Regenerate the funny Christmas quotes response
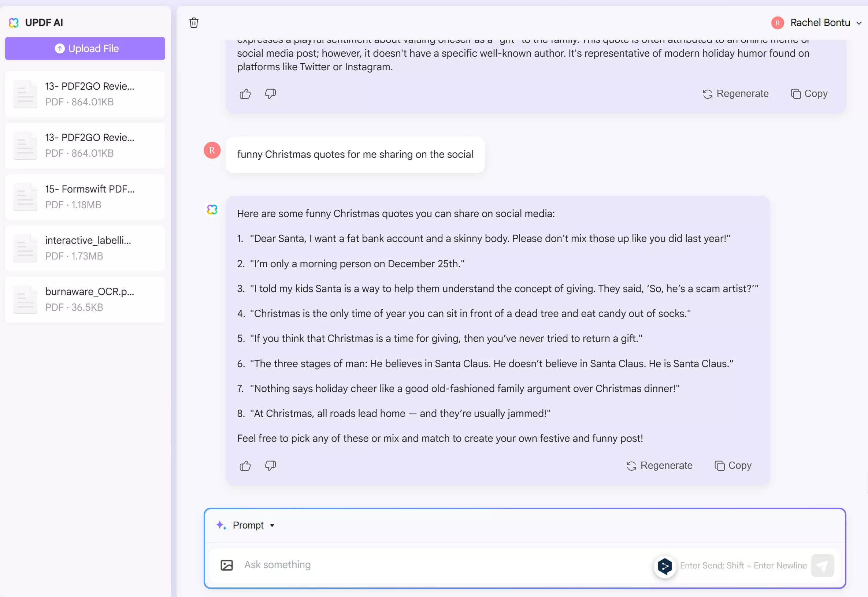 point(659,465)
